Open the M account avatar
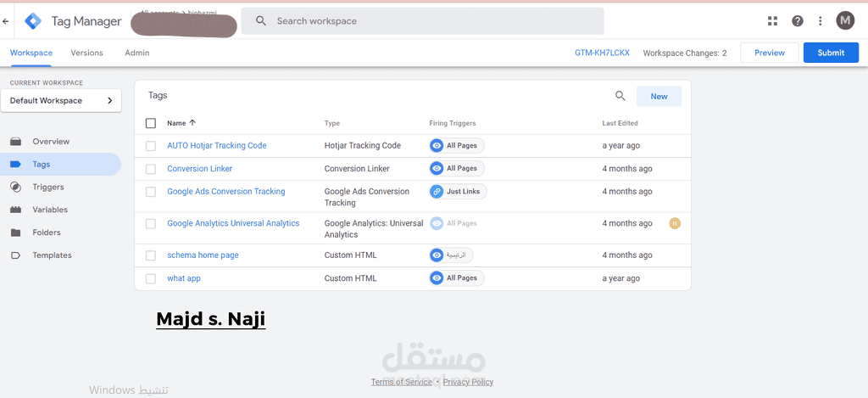 pyautogui.click(x=845, y=21)
